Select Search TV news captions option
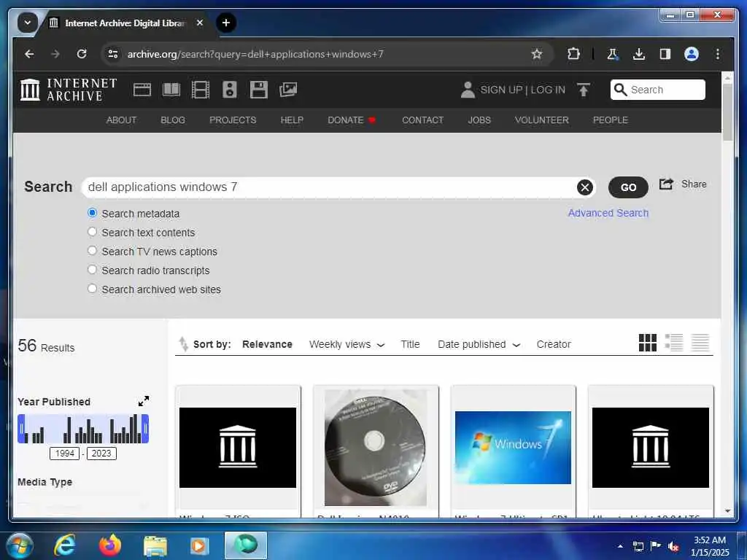Viewport: 747px width, 560px height. pos(93,251)
